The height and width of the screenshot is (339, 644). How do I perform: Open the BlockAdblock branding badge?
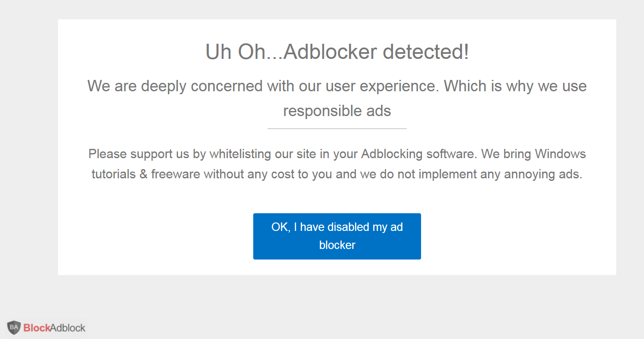pos(46,327)
